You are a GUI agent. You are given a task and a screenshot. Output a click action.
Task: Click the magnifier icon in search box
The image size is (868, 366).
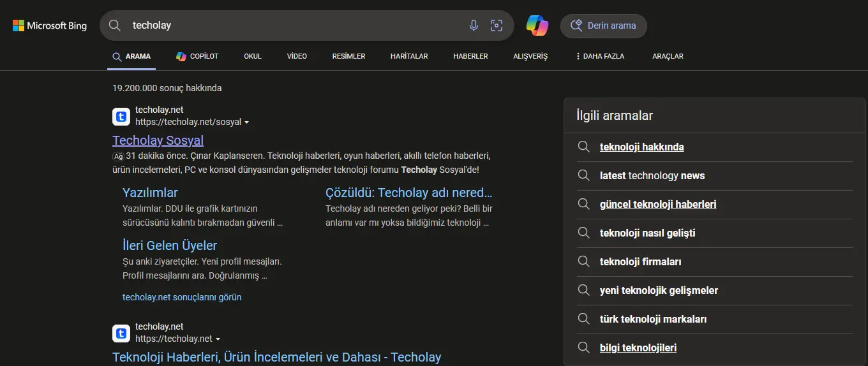pos(115,26)
